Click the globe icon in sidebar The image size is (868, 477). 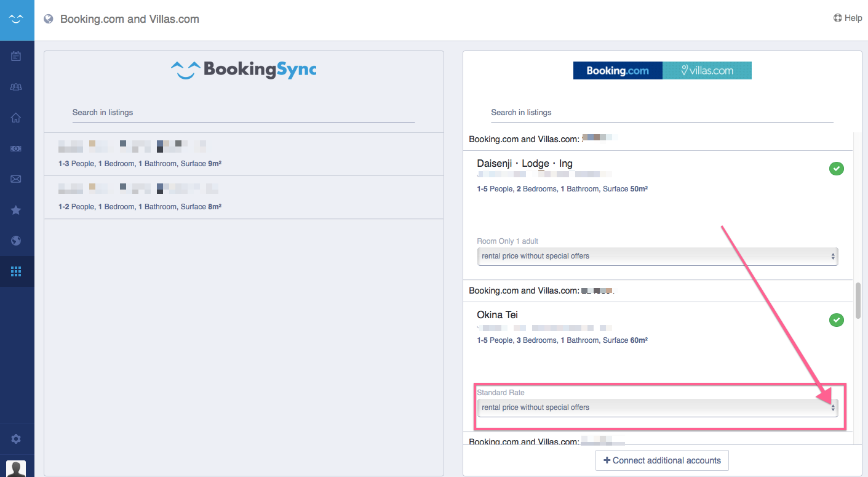pos(17,241)
